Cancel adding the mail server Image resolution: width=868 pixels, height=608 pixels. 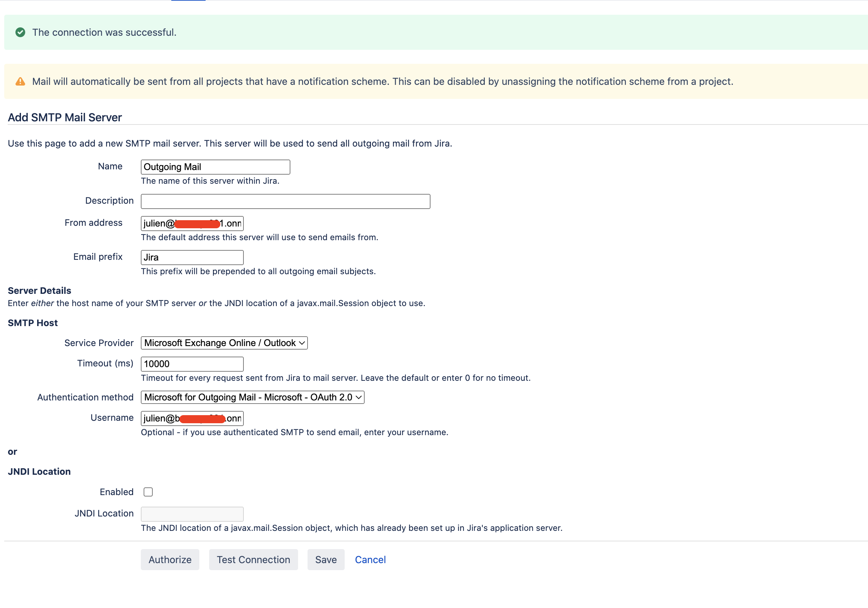[x=370, y=560]
